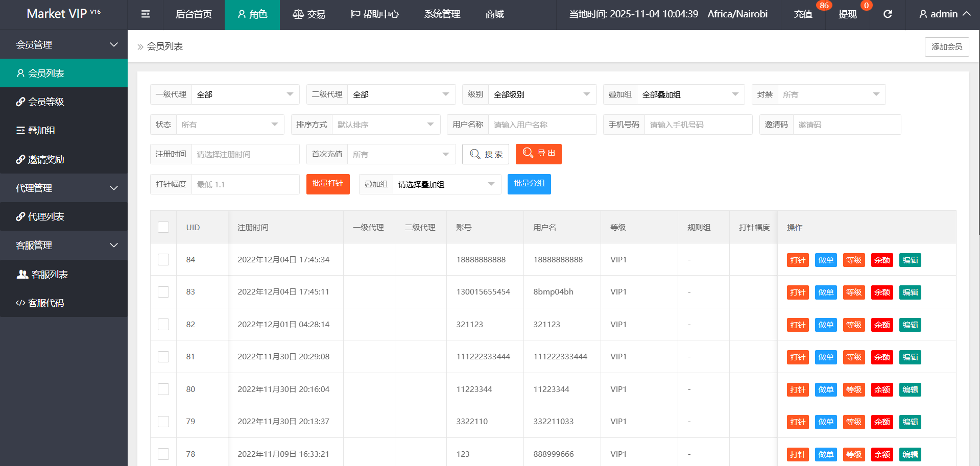Switch to the 交易 top navigation tab

click(x=309, y=14)
